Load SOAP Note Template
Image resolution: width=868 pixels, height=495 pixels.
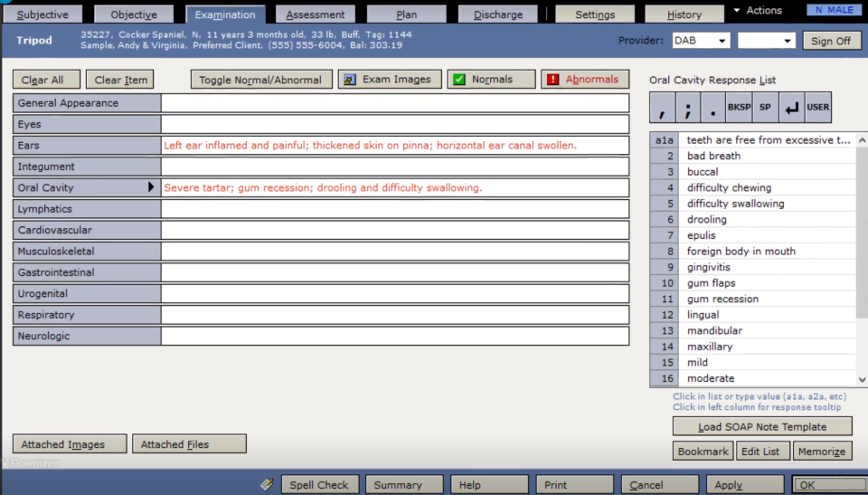(x=762, y=426)
